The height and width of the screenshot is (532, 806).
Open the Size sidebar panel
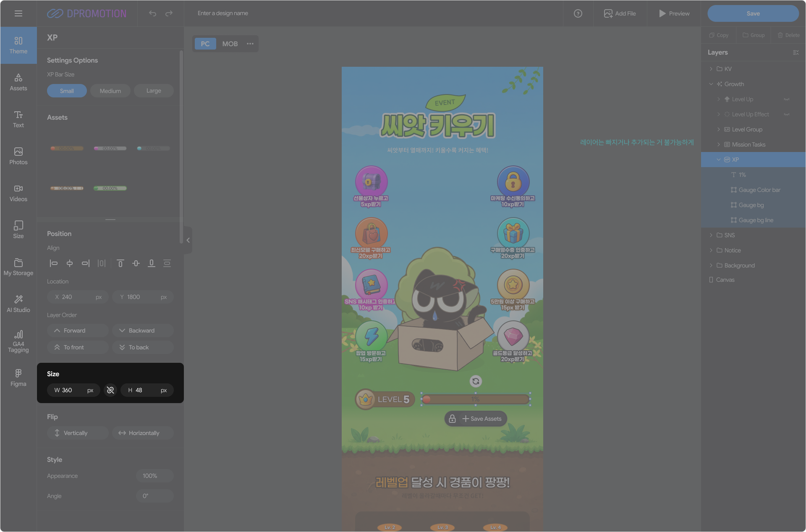coord(18,230)
